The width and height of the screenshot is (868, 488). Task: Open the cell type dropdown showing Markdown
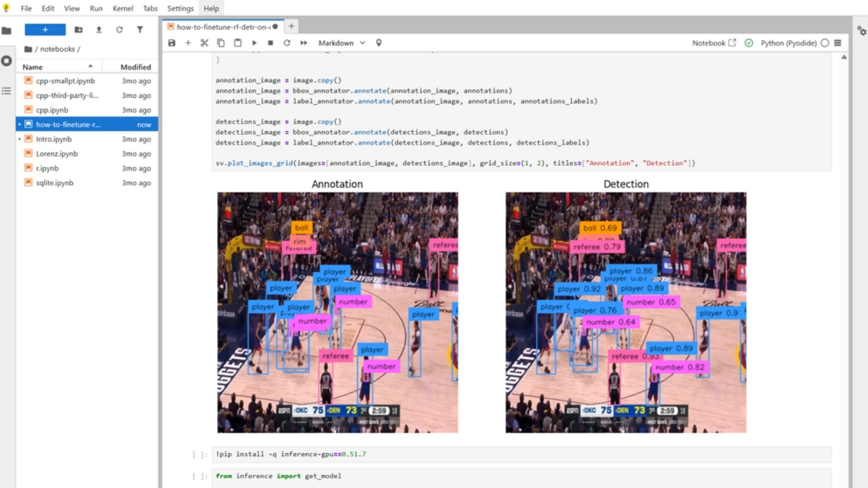pos(341,43)
